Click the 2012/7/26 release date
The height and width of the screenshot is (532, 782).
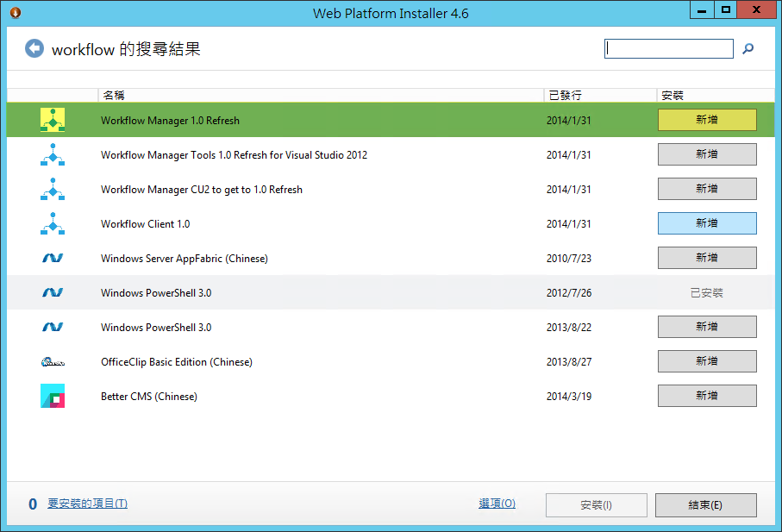568,292
